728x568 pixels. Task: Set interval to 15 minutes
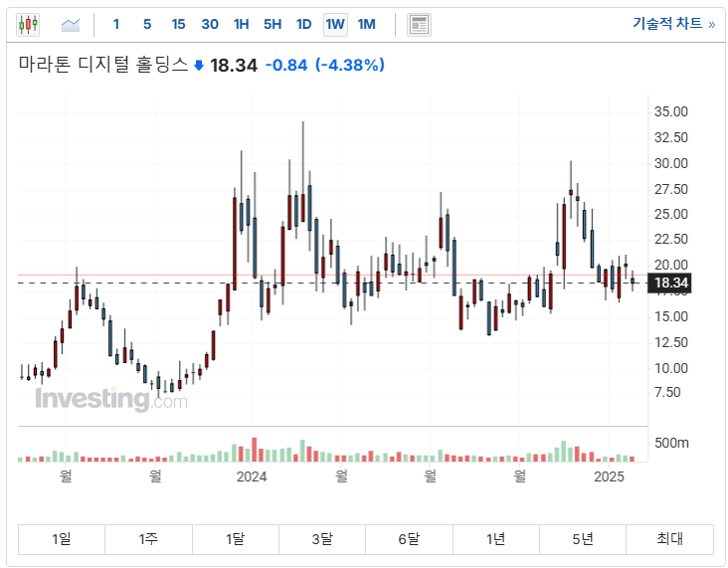(x=178, y=24)
